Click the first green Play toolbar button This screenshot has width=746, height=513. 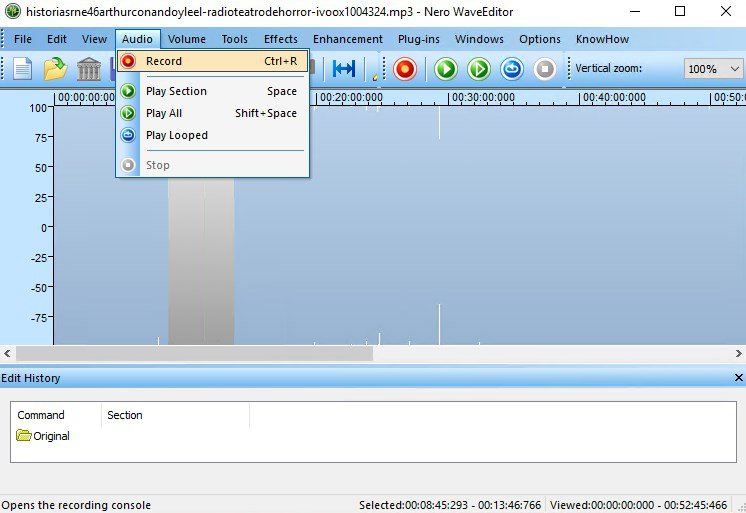pyautogui.click(x=446, y=69)
